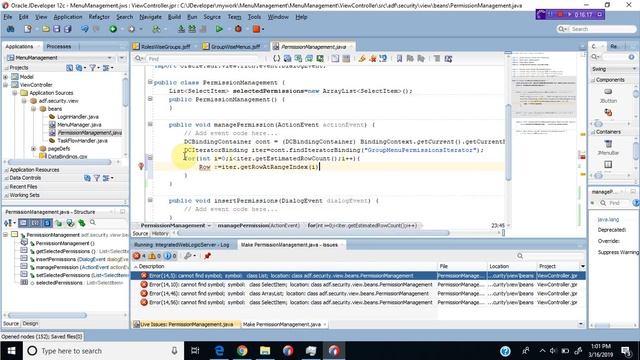The image size is (640, 360).
Task: Open File Explorer from the taskbar
Action: click(x=265, y=351)
